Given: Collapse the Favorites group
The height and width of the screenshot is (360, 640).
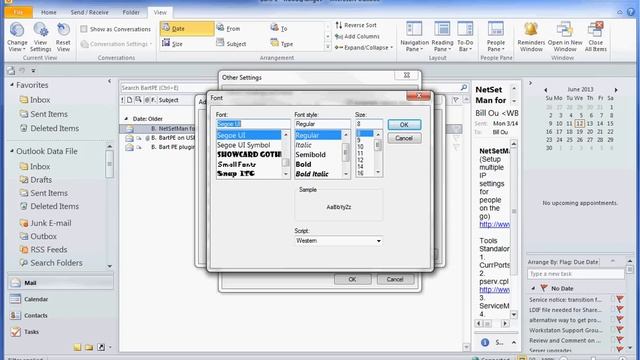Looking at the screenshot, I should point(12,85).
